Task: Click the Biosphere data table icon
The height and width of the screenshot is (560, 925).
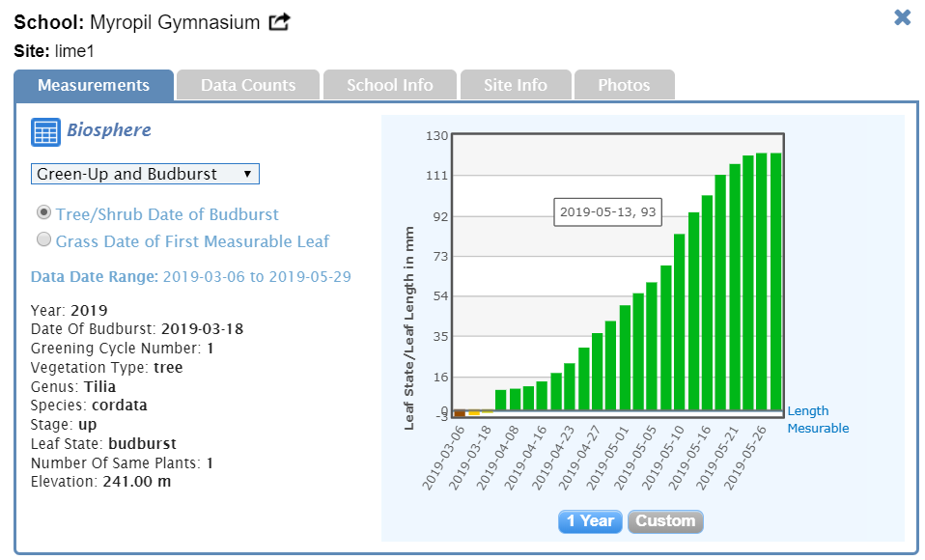Action: 45,132
